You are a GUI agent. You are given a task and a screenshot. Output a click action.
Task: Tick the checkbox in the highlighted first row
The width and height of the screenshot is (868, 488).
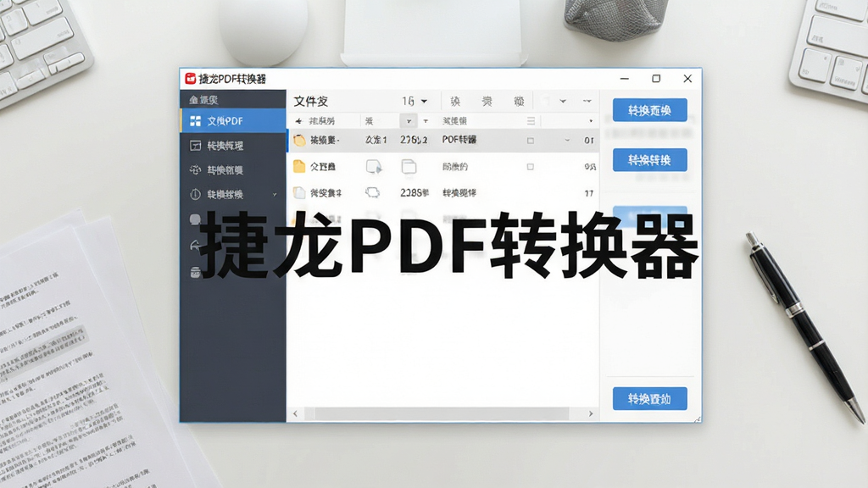(531, 141)
